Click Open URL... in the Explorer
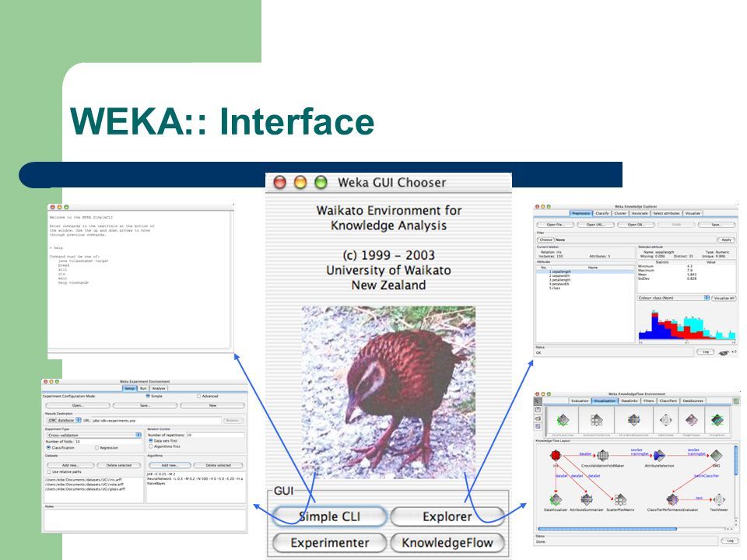Screen dimensions: 747x560 pyautogui.click(x=595, y=225)
